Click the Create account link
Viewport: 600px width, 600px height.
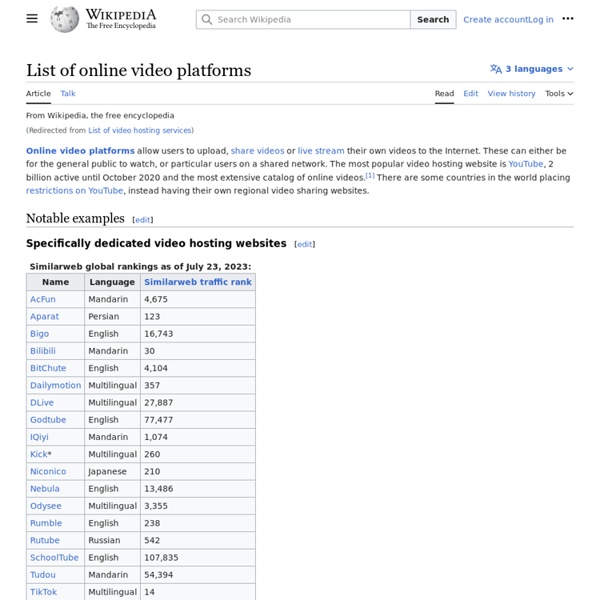(495, 19)
